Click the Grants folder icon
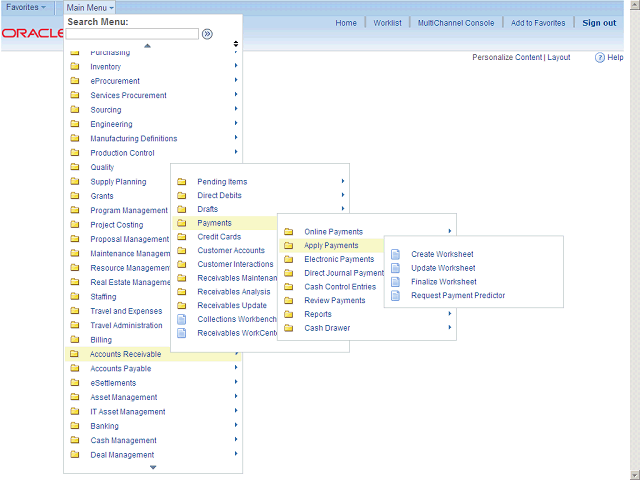The height and width of the screenshot is (480, 640). (75, 196)
